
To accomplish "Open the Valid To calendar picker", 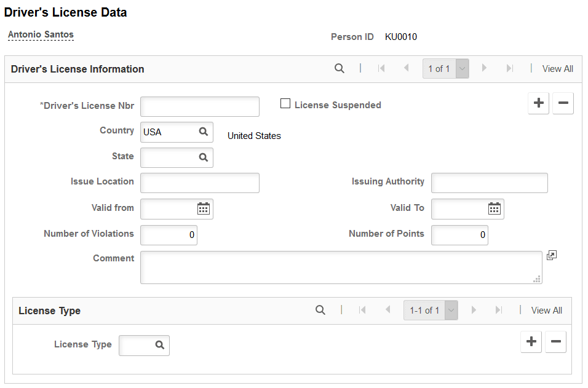I will (495, 208).
